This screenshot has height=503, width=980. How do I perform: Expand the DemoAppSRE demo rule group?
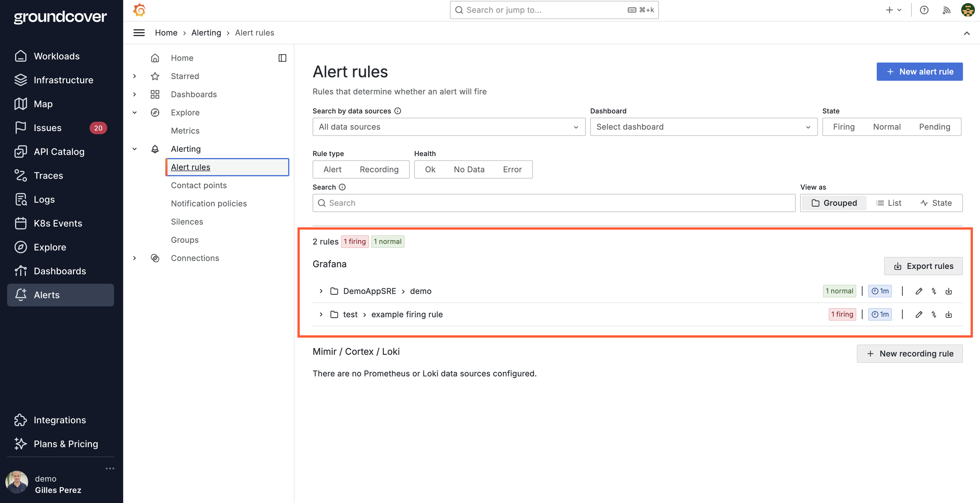[x=321, y=291]
